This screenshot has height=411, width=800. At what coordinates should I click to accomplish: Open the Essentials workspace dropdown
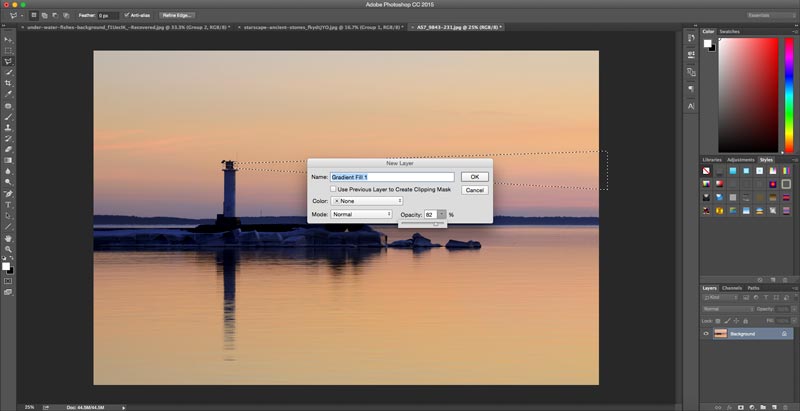[770, 15]
